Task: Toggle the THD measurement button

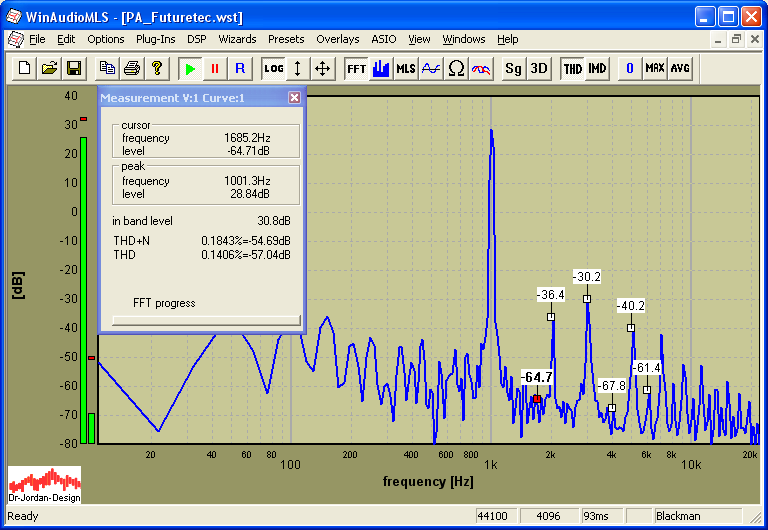Action: (572, 68)
